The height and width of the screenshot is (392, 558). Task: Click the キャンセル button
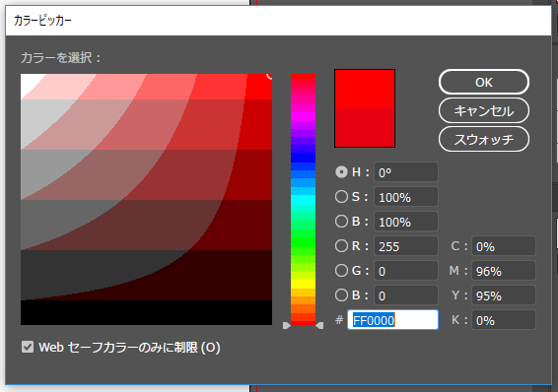click(484, 111)
